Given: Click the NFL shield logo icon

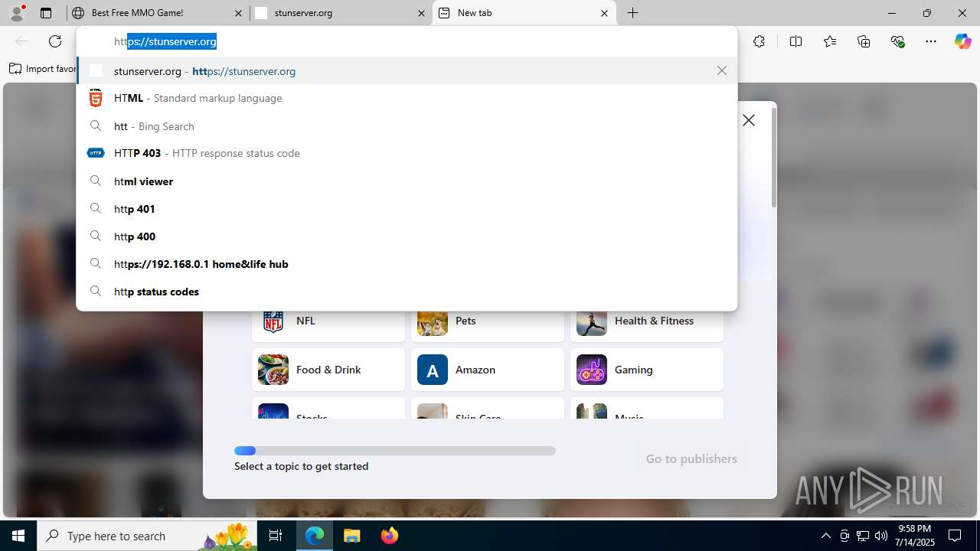Looking at the screenshot, I should [273, 321].
